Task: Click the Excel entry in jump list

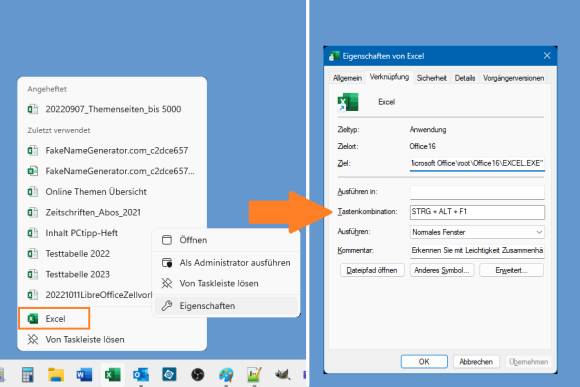Action: point(54,319)
